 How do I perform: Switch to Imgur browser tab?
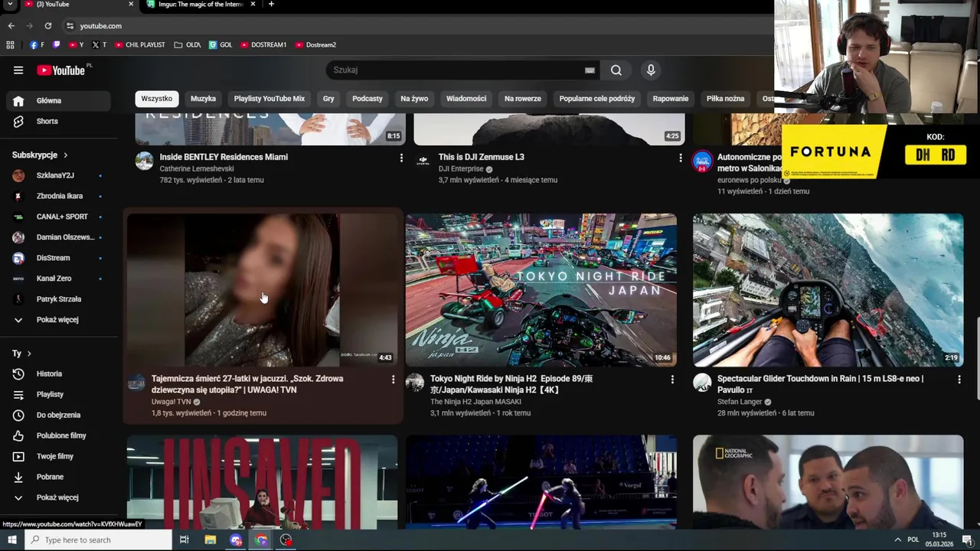[201, 5]
